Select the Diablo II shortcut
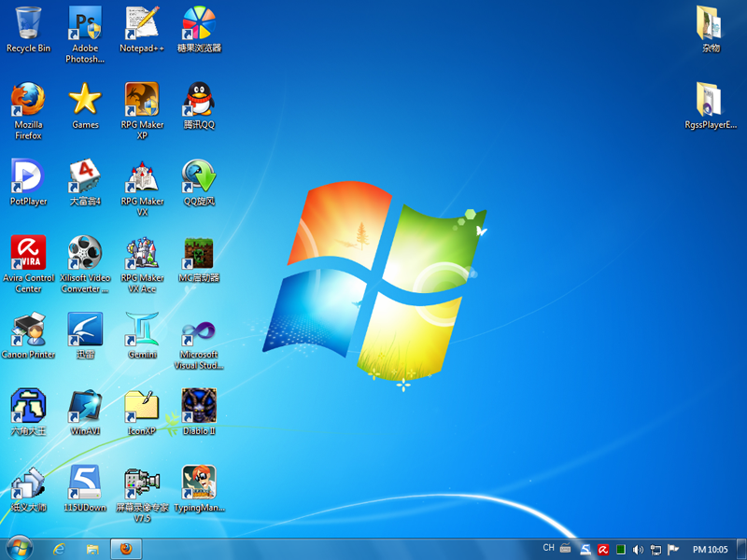The height and width of the screenshot is (560, 747). [x=199, y=406]
